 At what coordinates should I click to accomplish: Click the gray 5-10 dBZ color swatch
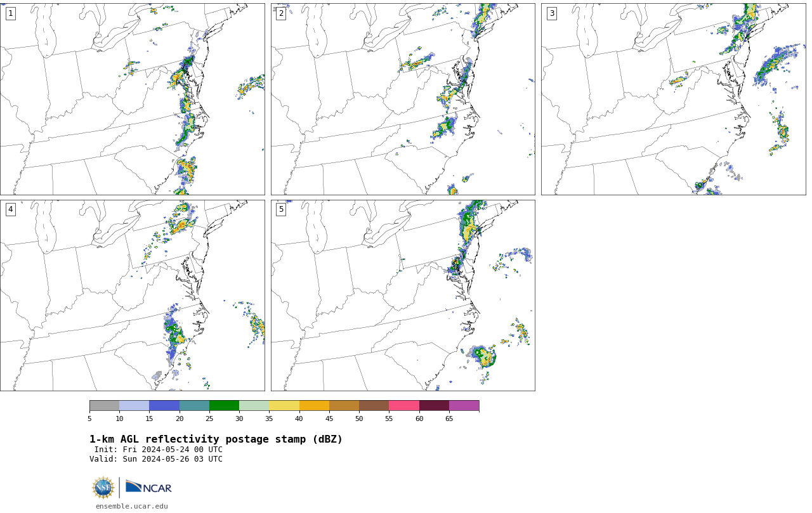point(104,406)
